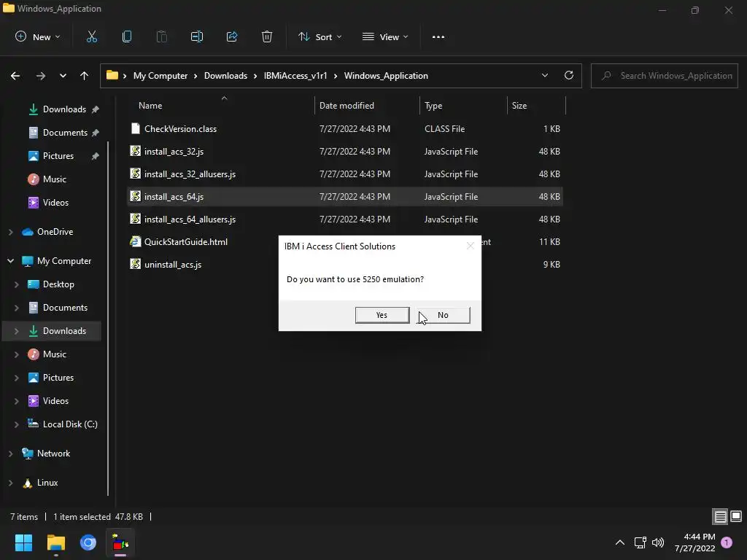Open the volume speaker tray icon

pyautogui.click(x=658, y=542)
